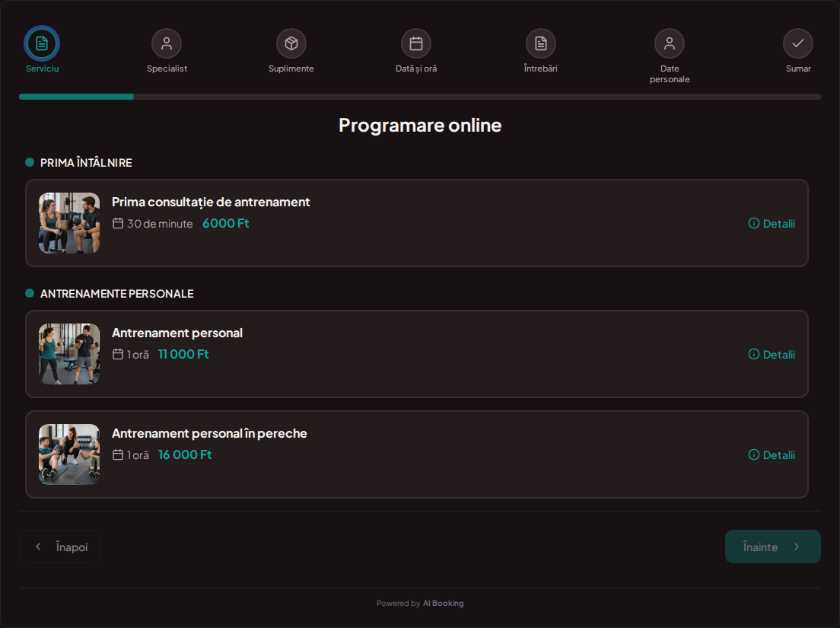Open the Dată și oră calendar step icon
The height and width of the screenshot is (628, 840).
[416, 43]
